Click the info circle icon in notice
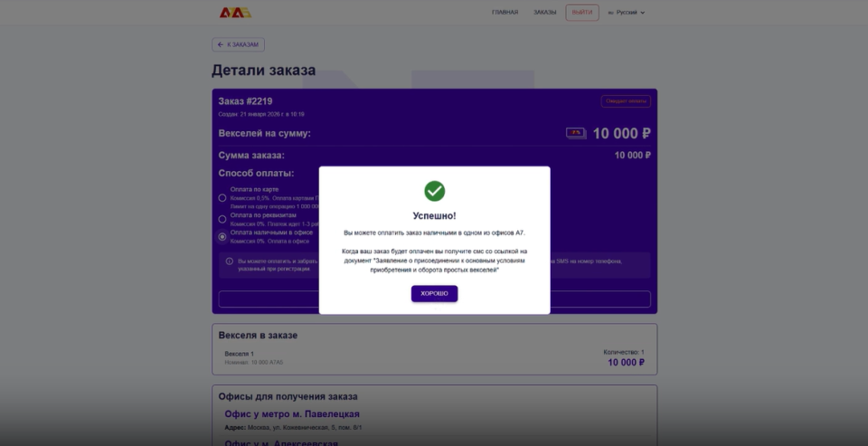The height and width of the screenshot is (446, 868). click(229, 261)
